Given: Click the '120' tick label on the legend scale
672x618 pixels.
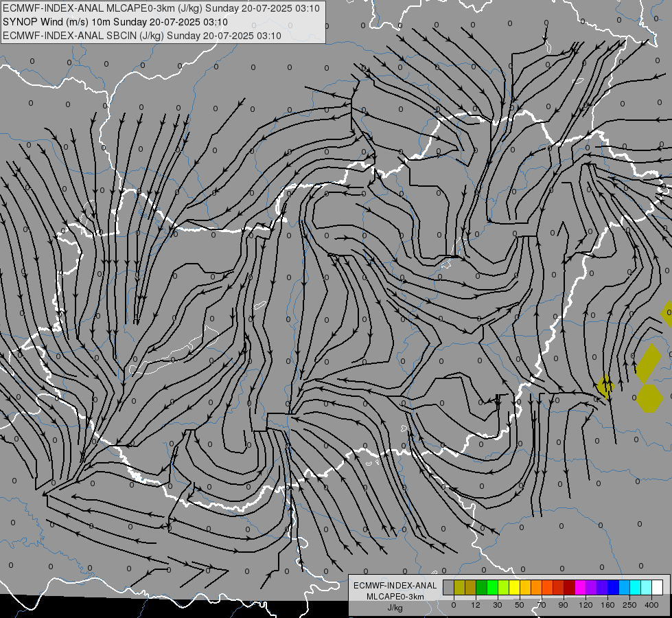Looking at the screenshot, I should pyautogui.click(x=586, y=605).
